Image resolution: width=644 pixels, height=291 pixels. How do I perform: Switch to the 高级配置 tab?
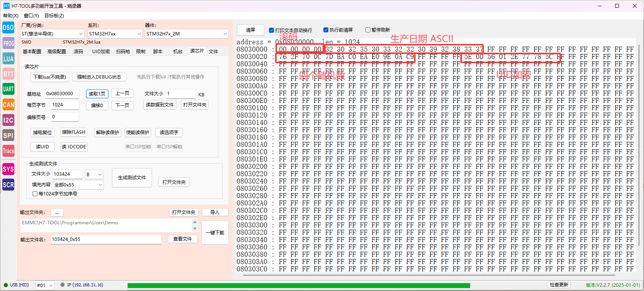click(57, 51)
